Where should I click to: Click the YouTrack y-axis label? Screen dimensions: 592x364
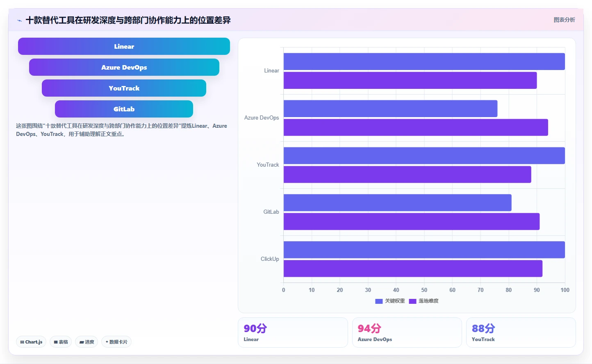tap(268, 165)
